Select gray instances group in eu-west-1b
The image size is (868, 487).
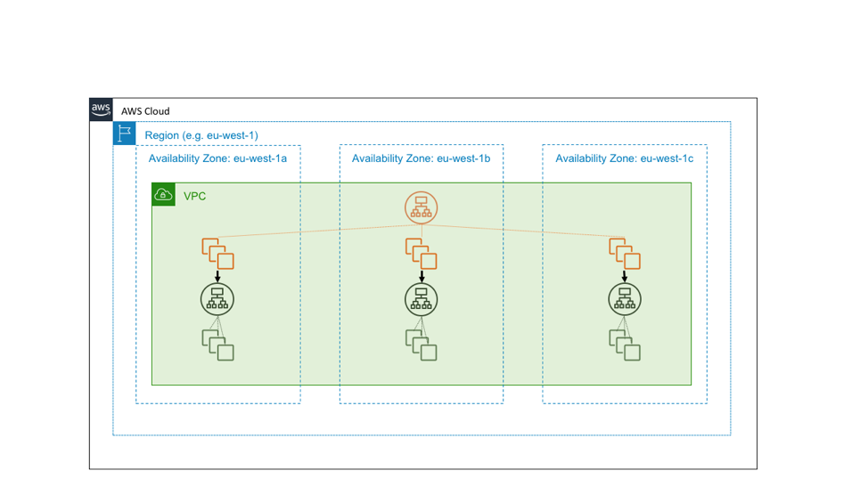coord(422,345)
